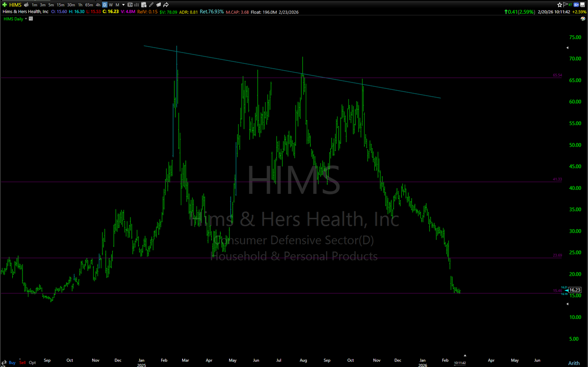The image size is (588, 367).
Task: Click the TC template icon
Action: [130, 5]
